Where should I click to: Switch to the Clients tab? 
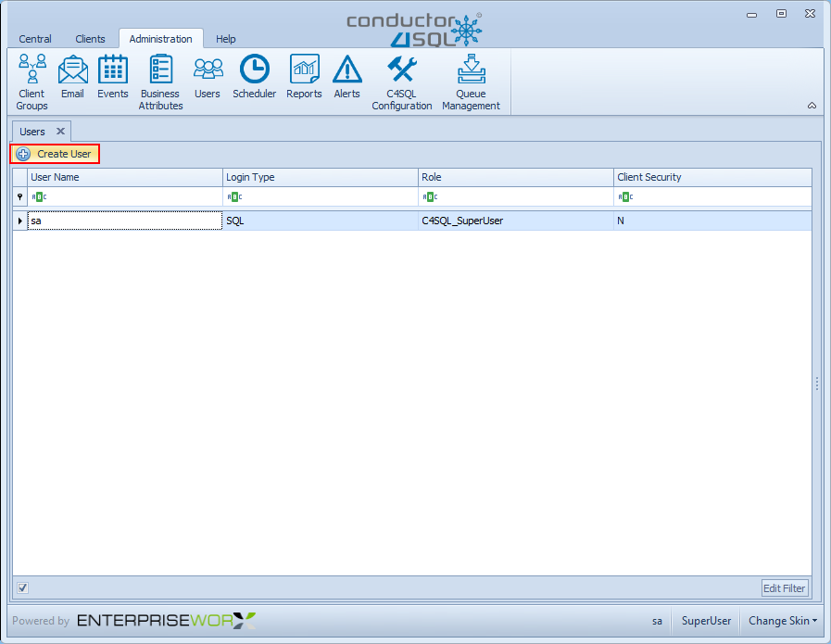pyautogui.click(x=90, y=39)
